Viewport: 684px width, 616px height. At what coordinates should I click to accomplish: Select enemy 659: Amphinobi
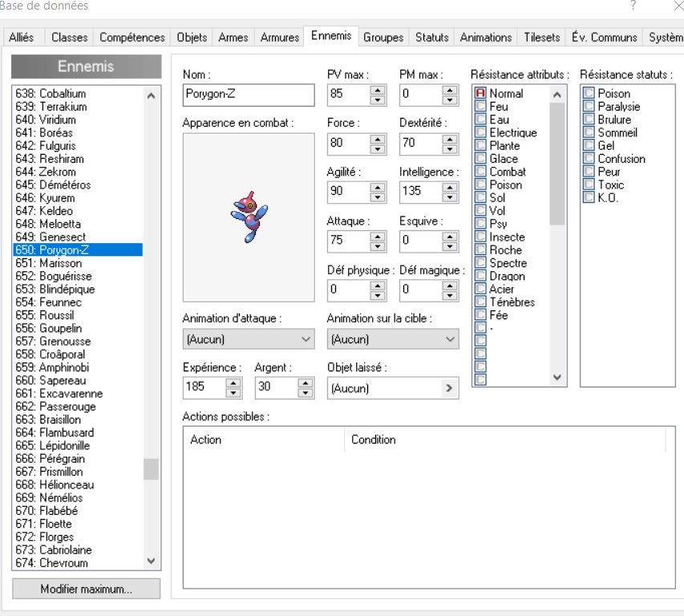(x=78, y=367)
